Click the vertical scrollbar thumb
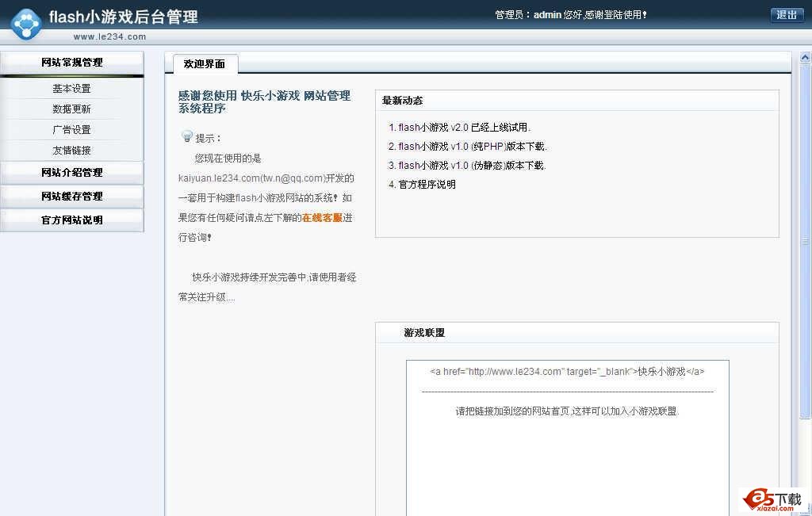This screenshot has height=516, width=812. pos(806,241)
